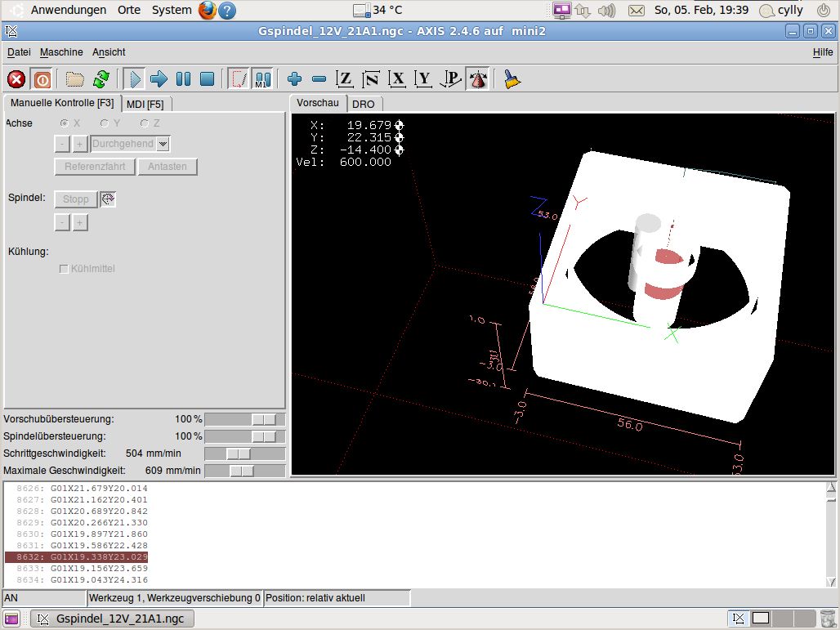Reload the current file with green arrows
The height and width of the screenshot is (630, 840).
coord(101,79)
